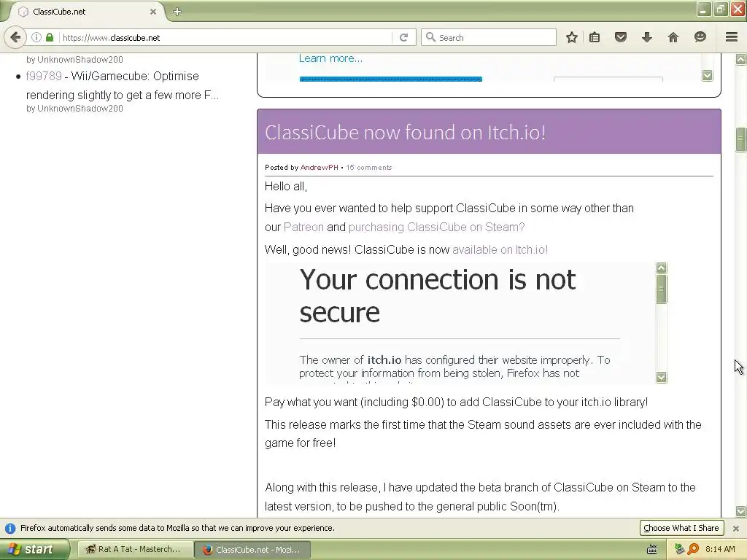Open a new tab with plus button

point(177,12)
